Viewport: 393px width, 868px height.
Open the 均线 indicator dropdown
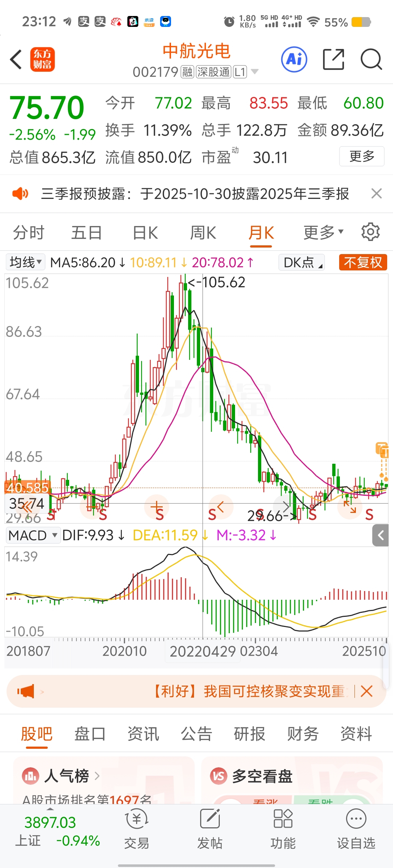[x=25, y=262]
